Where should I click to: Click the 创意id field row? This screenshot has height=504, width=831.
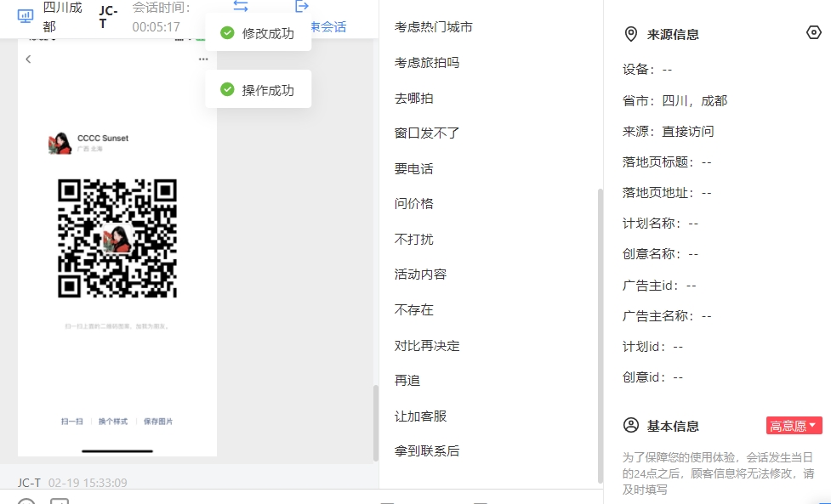pyautogui.click(x=653, y=377)
